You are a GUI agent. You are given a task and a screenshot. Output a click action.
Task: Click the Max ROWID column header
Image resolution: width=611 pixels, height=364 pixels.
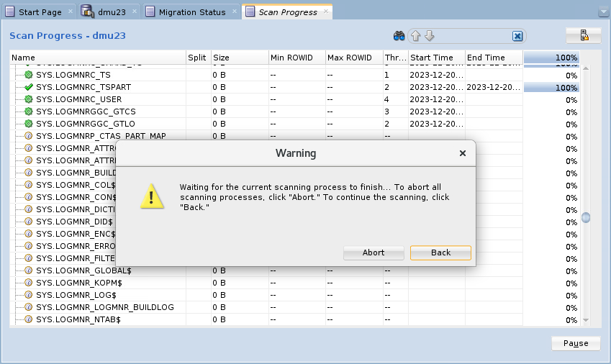(x=354, y=58)
